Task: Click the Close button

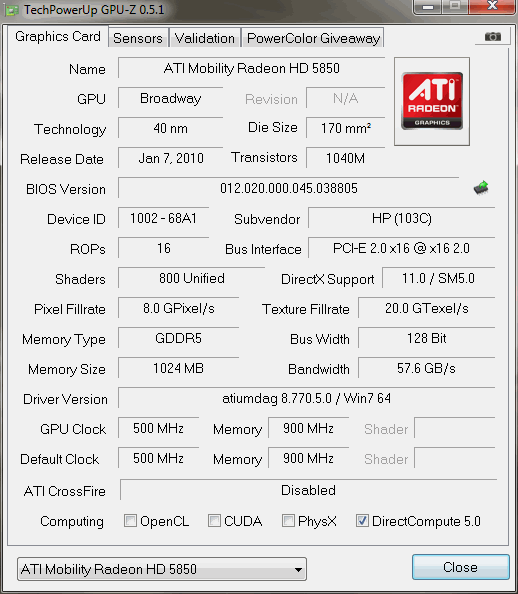Action: pyautogui.click(x=460, y=567)
